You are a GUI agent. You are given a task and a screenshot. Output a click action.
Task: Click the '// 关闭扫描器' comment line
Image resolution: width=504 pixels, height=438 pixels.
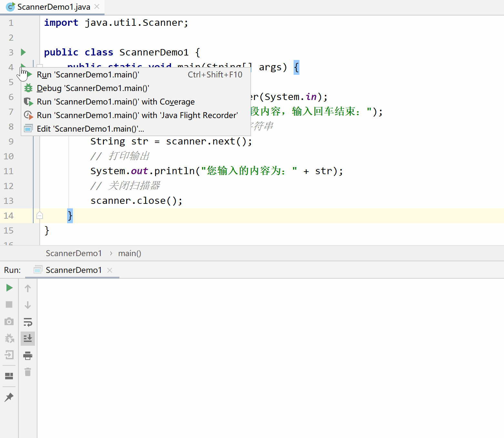point(125,186)
